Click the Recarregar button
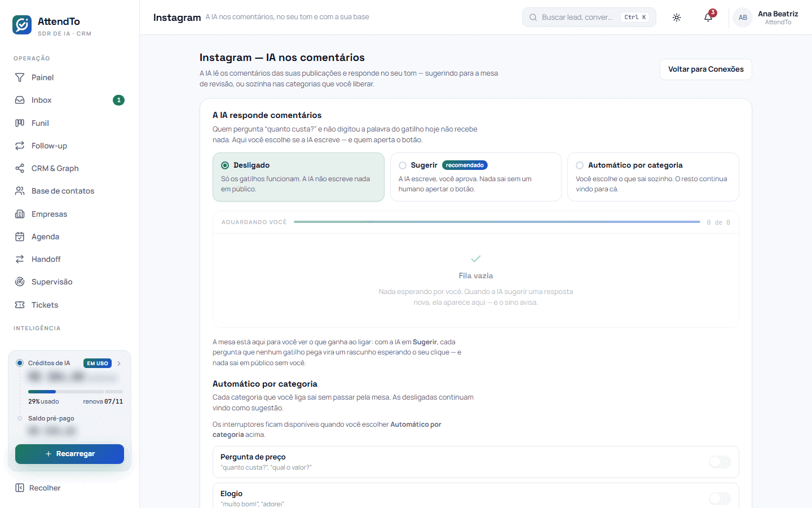The height and width of the screenshot is (508, 812). coord(69,454)
